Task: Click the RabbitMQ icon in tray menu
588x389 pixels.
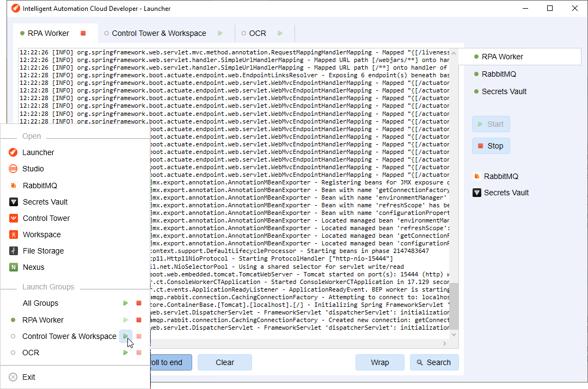Action: (x=14, y=186)
